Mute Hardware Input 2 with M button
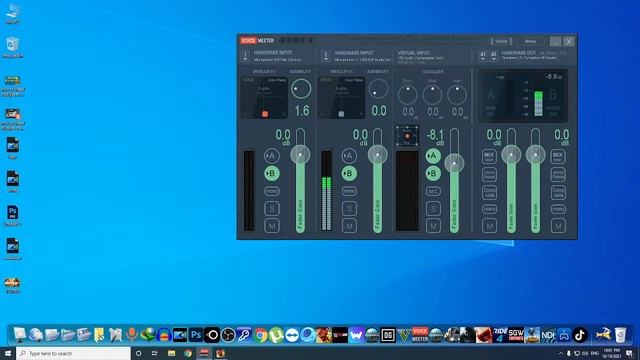The image size is (640, 360). point(349,226)
